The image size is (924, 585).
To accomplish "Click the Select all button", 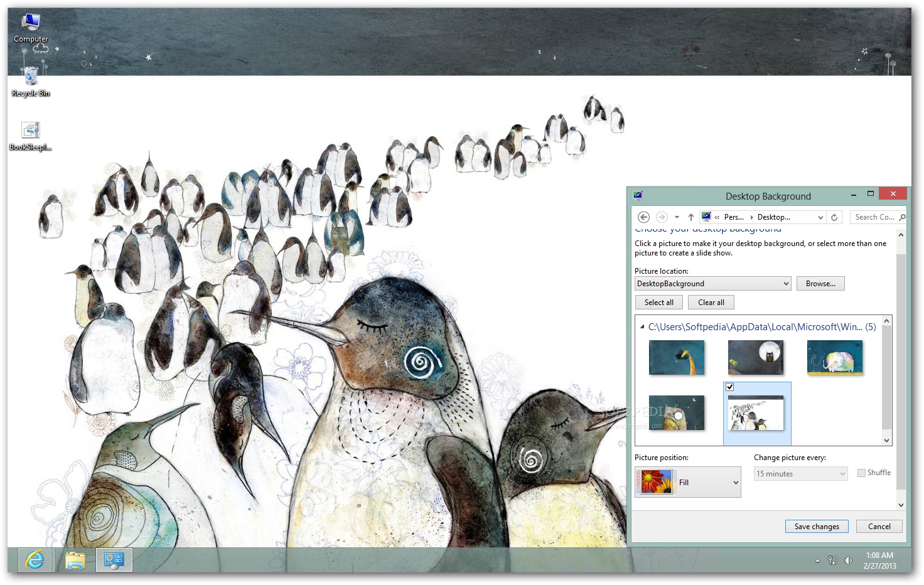I will (x=658, y=303).
